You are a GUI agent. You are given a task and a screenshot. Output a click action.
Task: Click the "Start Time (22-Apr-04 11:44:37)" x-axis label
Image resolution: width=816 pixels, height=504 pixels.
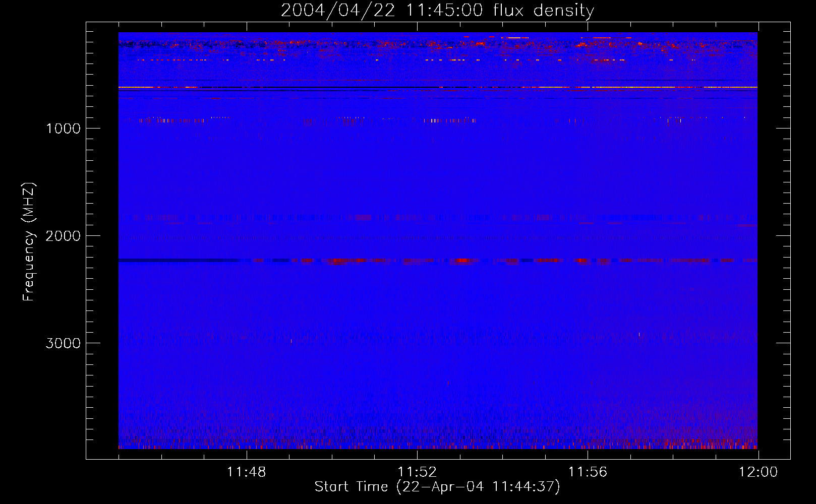(x=437, y=487)
